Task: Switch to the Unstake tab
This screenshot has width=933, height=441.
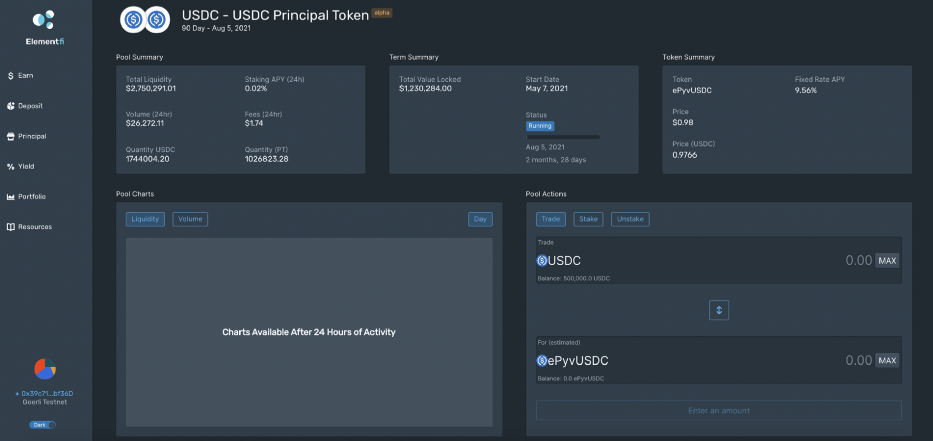Action: click(630, 219)
